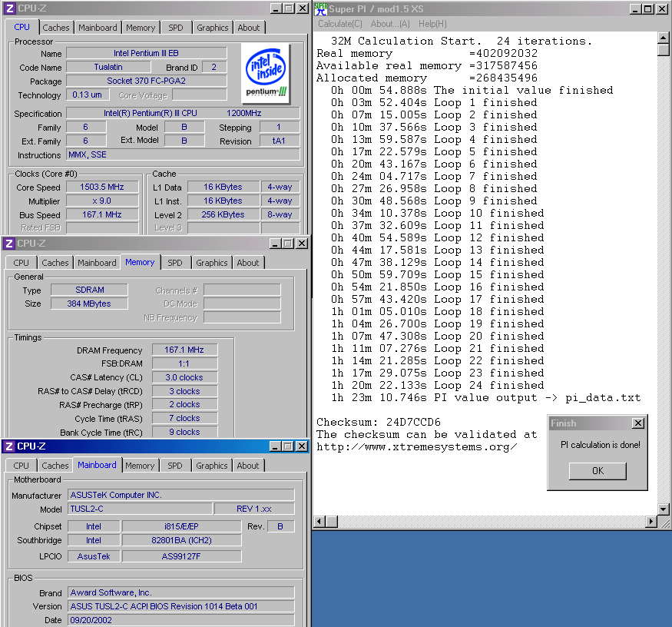
Task: Click the Multiplier value x 9.0
Action: click(102, 201)
